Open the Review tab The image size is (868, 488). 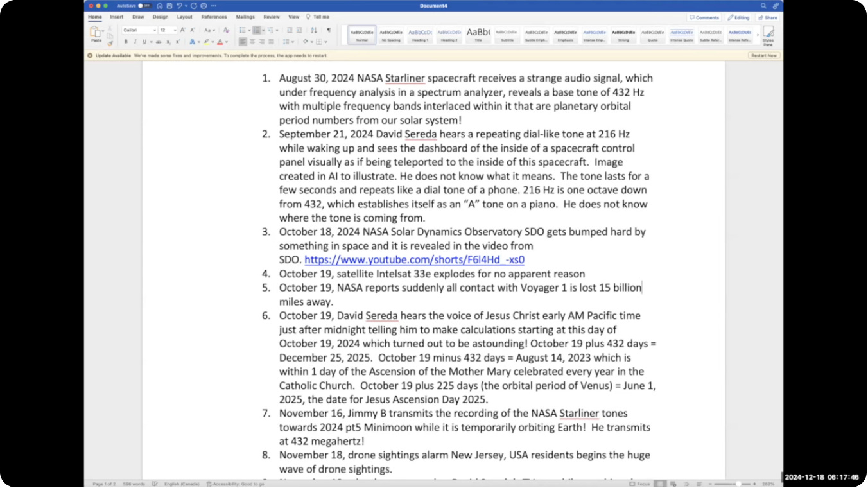272,17
